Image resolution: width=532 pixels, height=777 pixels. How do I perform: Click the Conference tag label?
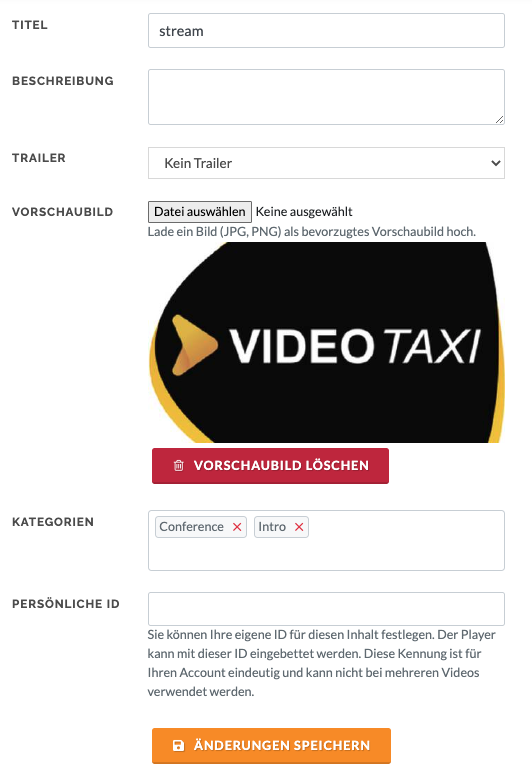coord(192,527)
